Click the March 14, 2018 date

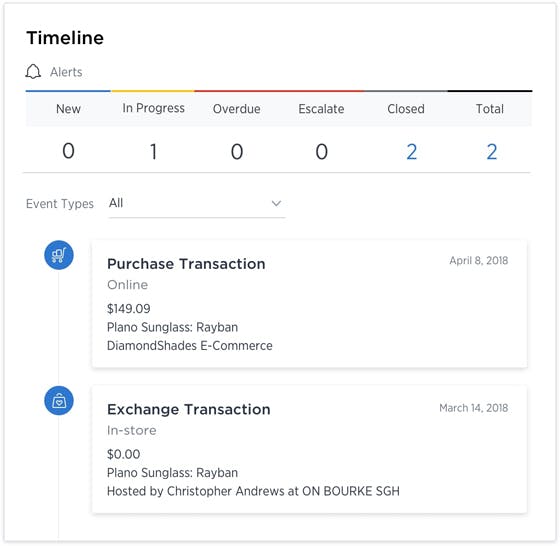point(474,408)
